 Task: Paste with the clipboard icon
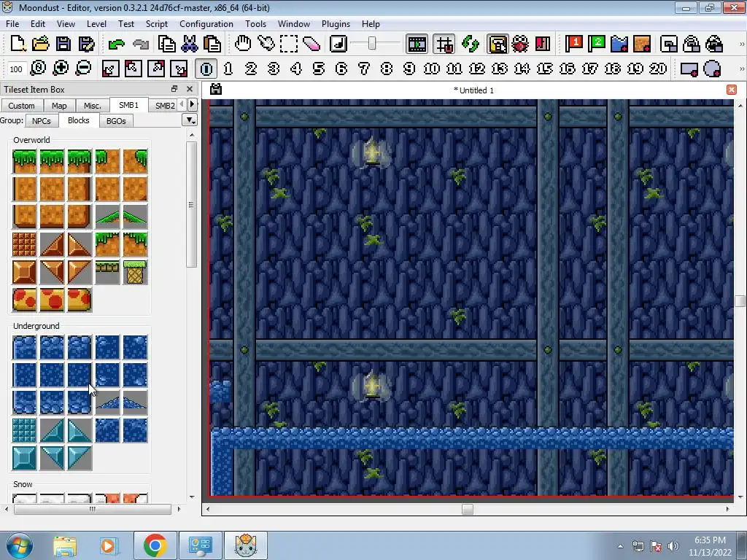(x=212, y=44)
